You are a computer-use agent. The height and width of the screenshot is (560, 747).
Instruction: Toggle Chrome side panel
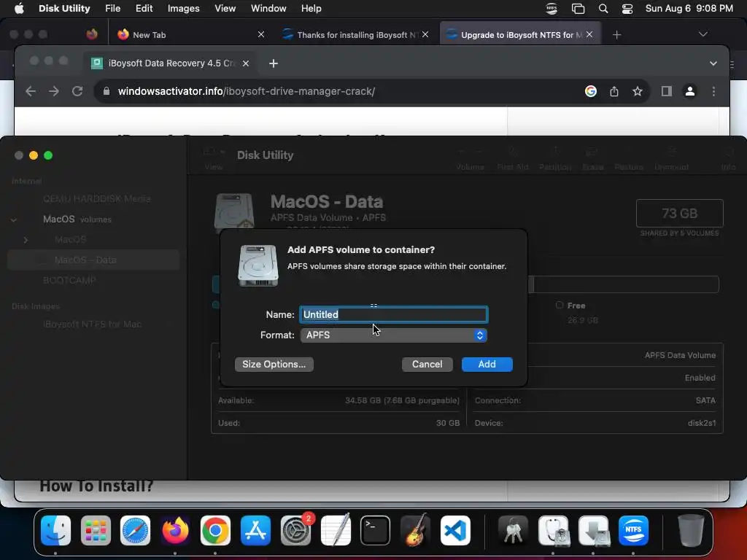coord(667,91)
